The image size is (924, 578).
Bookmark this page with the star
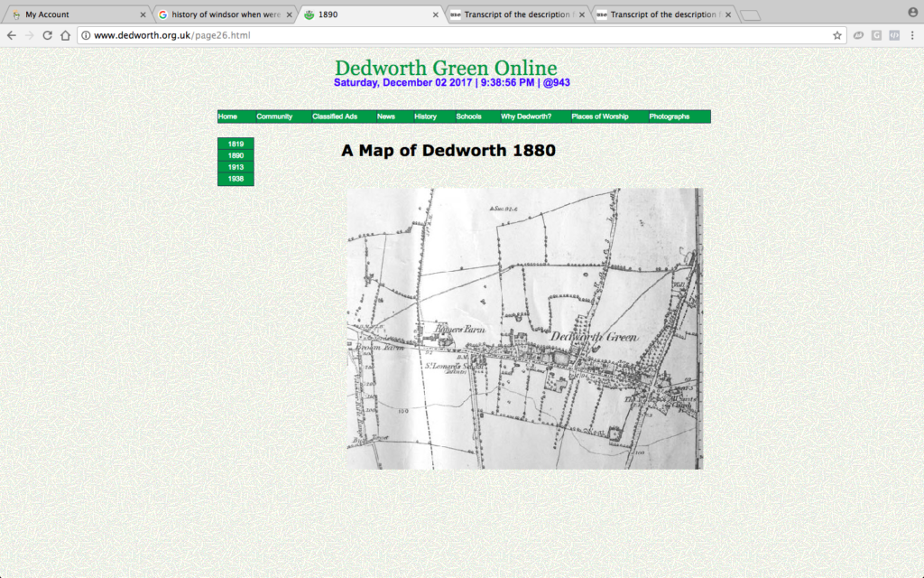tap(836, 35)
